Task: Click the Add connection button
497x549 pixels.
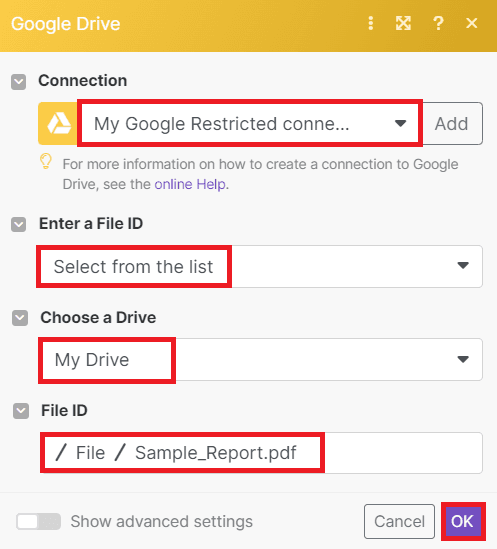Action: (452, 124)
